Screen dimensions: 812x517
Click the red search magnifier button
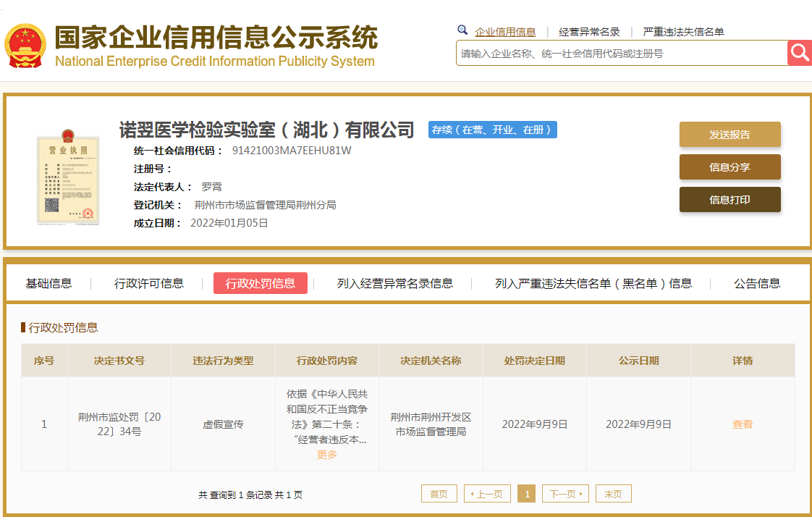click(800, 53)
